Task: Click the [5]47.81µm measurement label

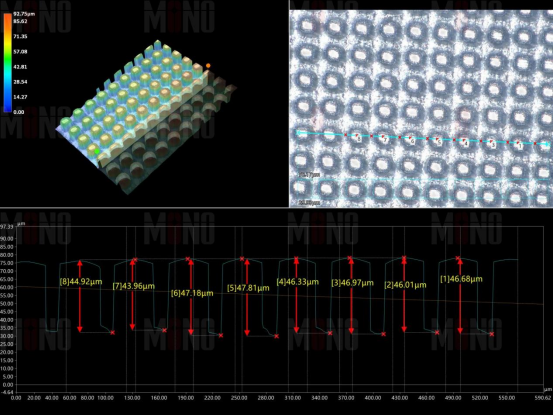Action: 248,288
